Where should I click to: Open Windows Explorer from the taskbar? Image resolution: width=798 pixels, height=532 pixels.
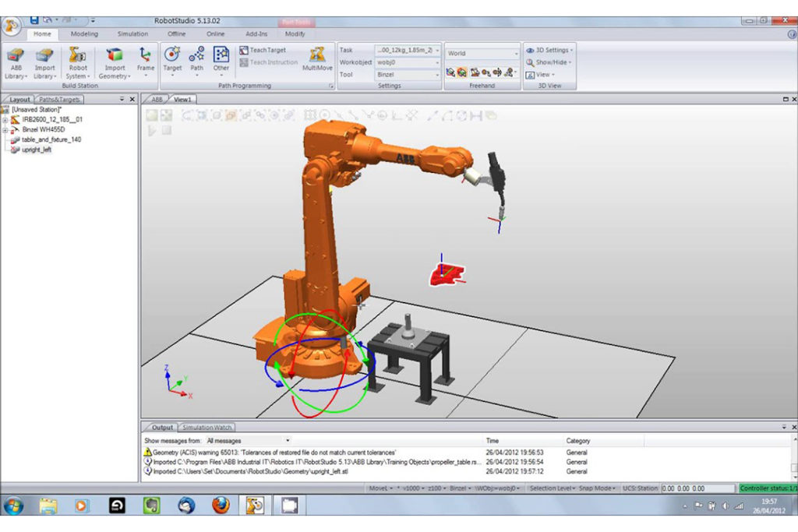pos(48,506)
